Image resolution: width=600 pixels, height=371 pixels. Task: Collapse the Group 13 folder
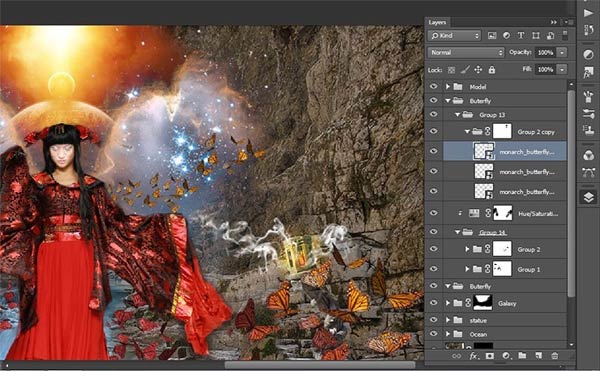[x=457, y=115]
